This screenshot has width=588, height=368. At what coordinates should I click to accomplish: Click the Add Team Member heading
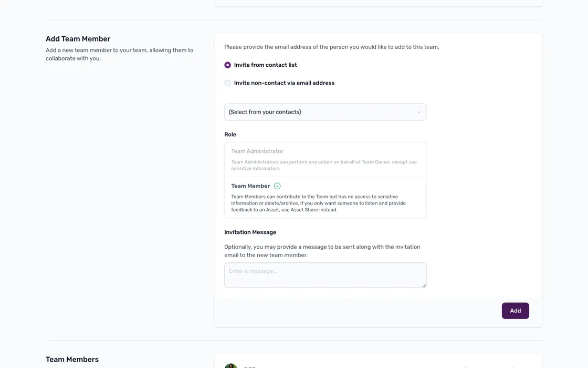click(x=78, y=39)
